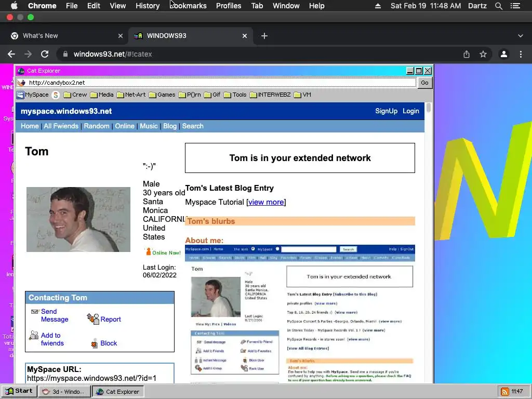
Task: Click the eject icon in menu bar
Action: point(378,6)
